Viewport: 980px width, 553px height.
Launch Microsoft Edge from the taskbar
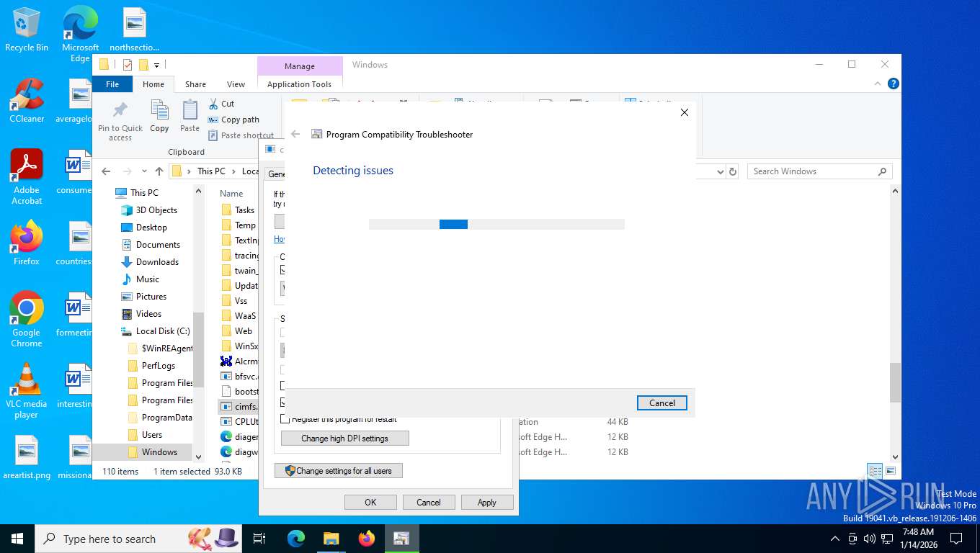tap(295, 539)
